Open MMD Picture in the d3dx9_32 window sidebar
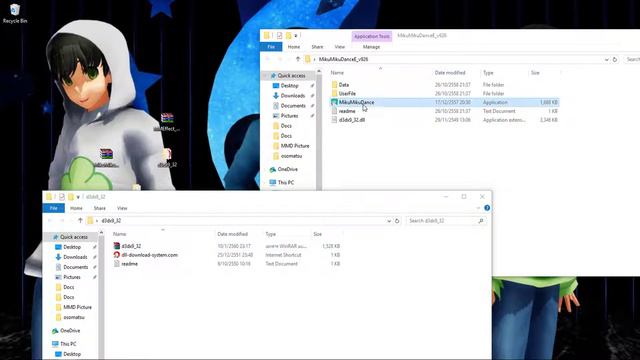 tap(77, 307)
